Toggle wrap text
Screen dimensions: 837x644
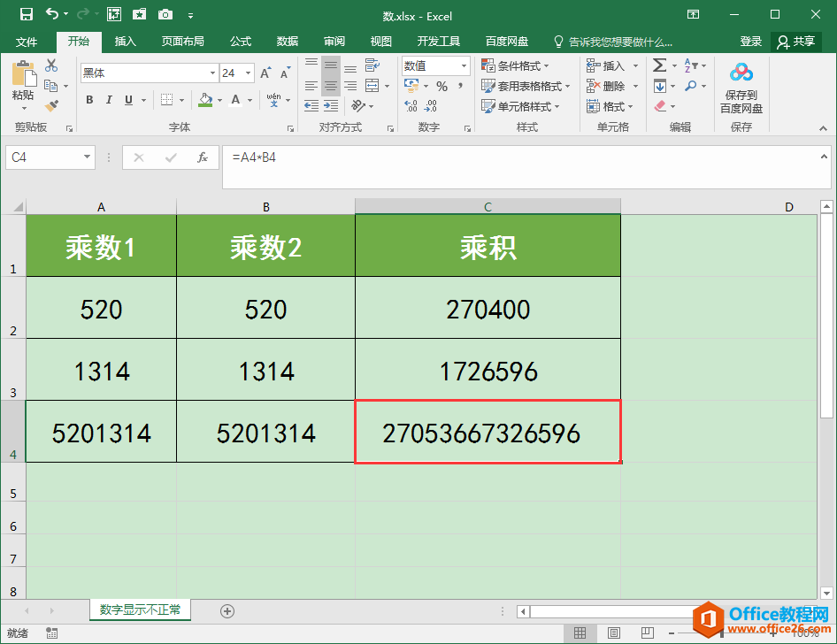372,65
